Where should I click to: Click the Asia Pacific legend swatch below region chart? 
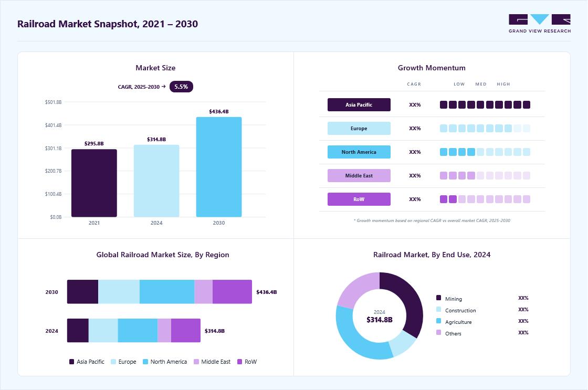pos(71,362)
